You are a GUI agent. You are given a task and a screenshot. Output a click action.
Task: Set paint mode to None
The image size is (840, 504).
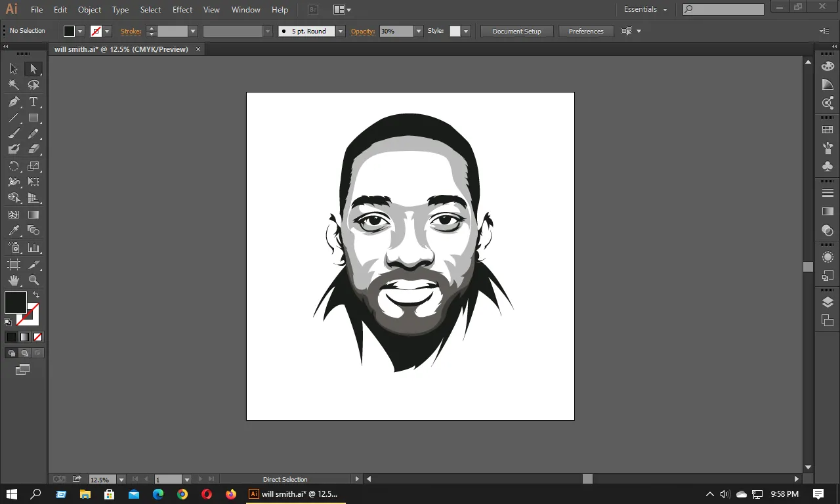coord(37,337)
